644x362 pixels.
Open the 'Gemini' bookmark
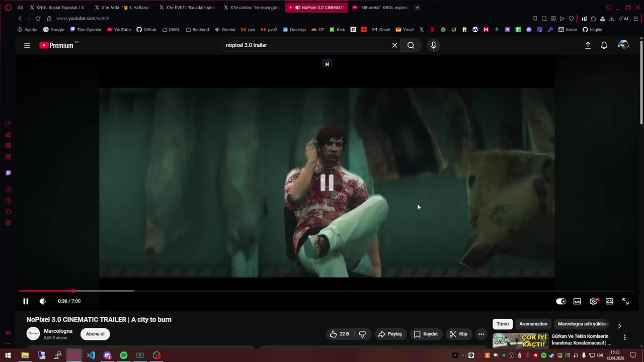coord(225,30)
